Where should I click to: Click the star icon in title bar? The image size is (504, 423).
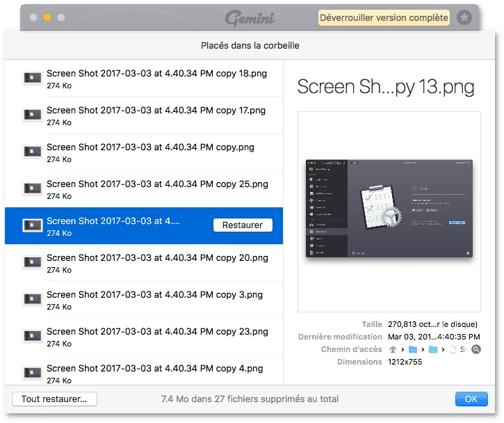(464, 17)
